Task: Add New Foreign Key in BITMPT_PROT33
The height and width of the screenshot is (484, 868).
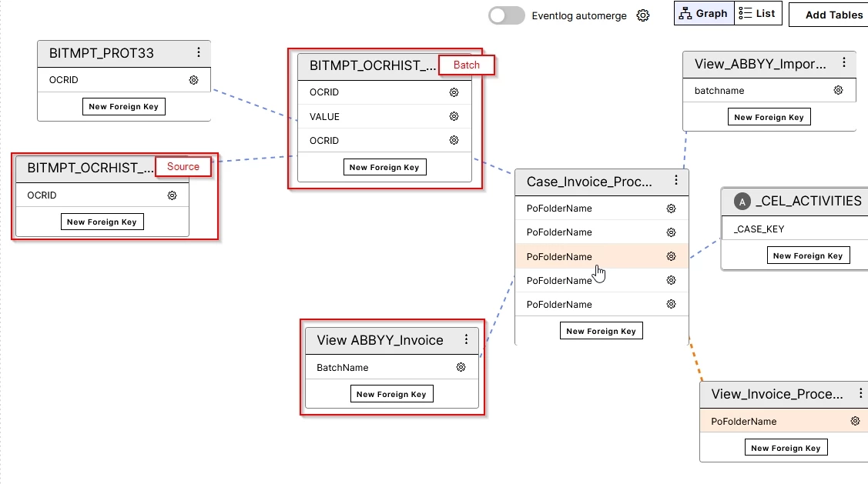Action: [x=123, y=107]
